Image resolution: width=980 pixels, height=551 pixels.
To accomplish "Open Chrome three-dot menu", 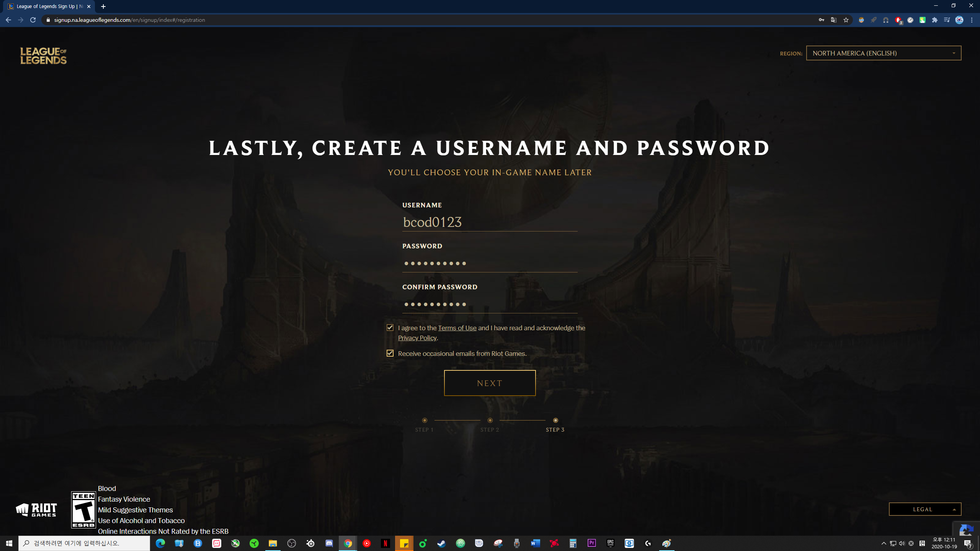I will click(972, 20).
